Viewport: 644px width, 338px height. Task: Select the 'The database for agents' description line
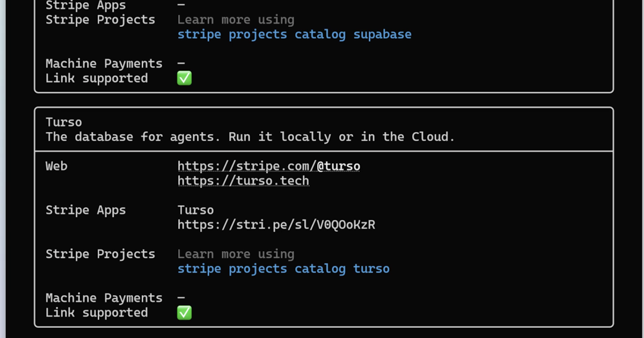coord(250,137)
